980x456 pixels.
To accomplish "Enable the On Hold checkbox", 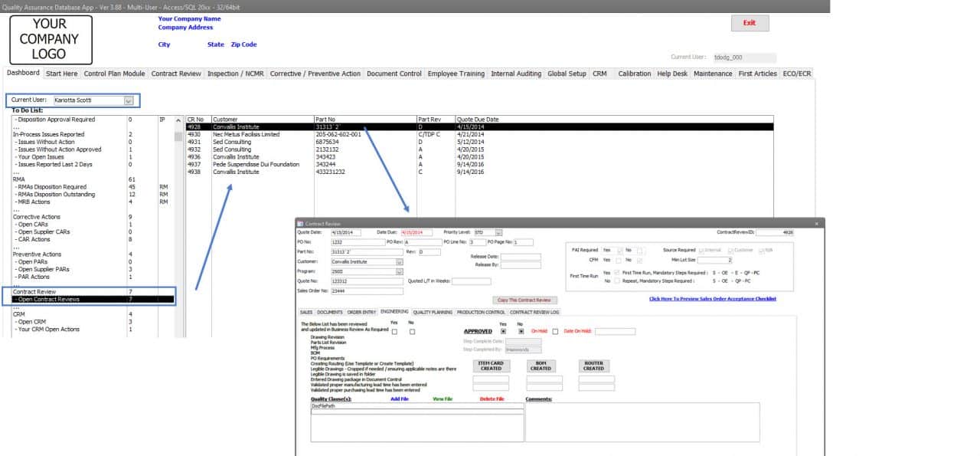I will (554, 331).
